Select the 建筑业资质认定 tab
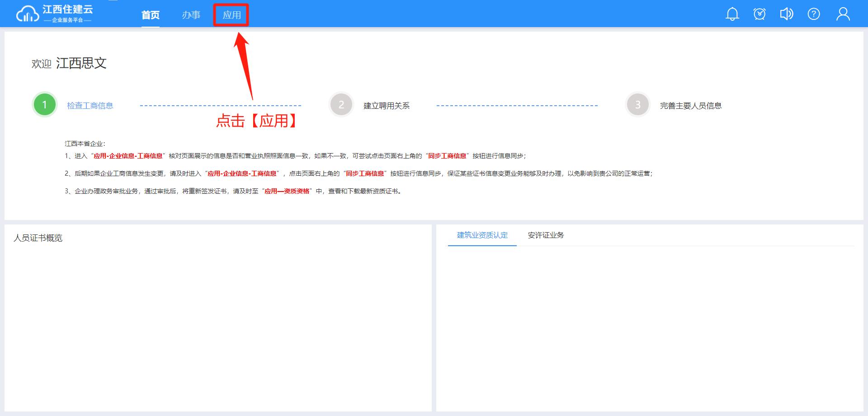This screenshot has height=416, width=868. (x=482, y=235)
